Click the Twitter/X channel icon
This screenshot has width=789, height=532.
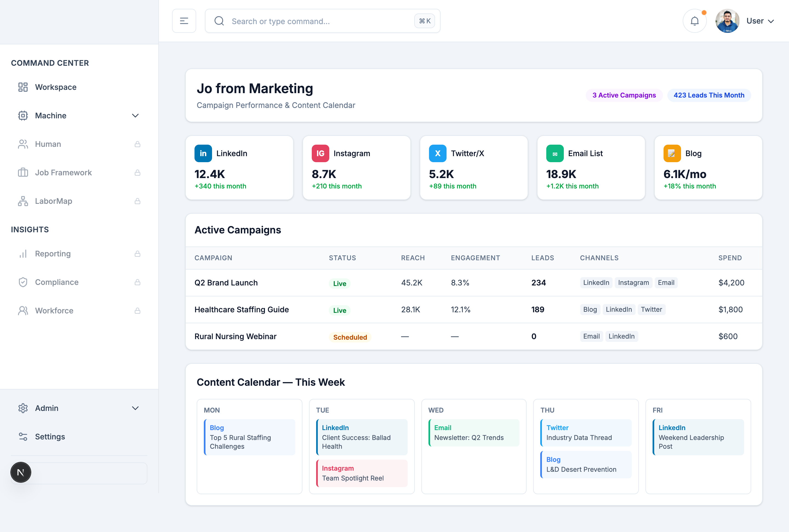(x=437, y=153)
